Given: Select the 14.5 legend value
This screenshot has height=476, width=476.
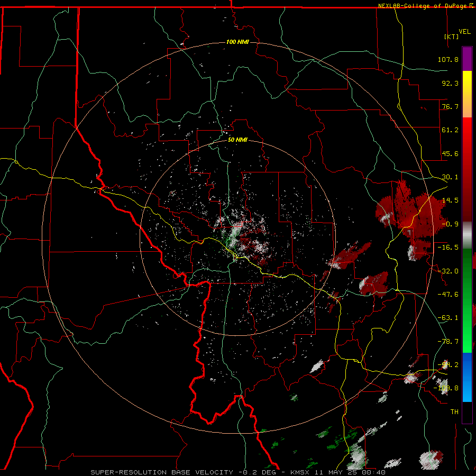Looking at the screenshot, I should [x=450, y=200].
